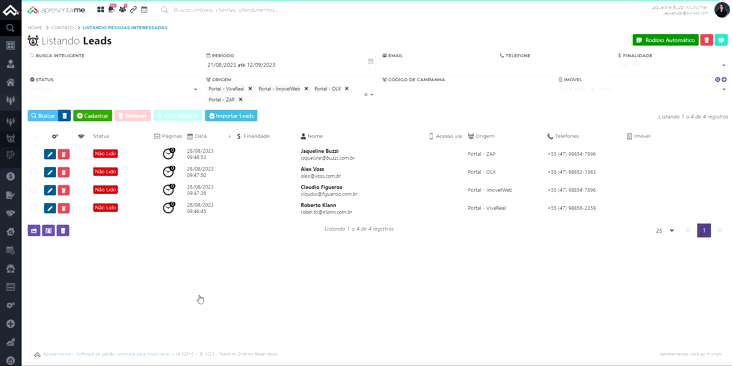Click the clock icon in Jaqueline Buzzi row
This screenshot has height=366, width=732.
pos(169,154)
